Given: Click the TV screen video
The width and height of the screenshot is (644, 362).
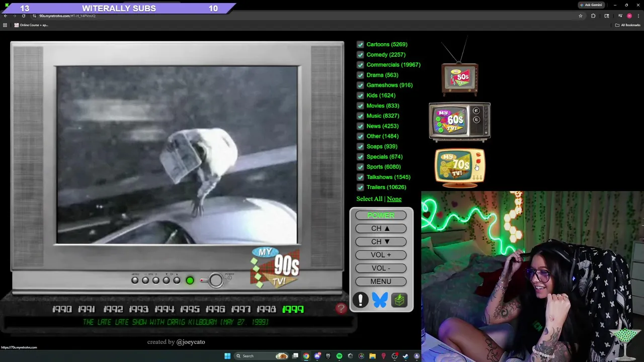Looking at the screenshot, I should (x=177, y=155).
